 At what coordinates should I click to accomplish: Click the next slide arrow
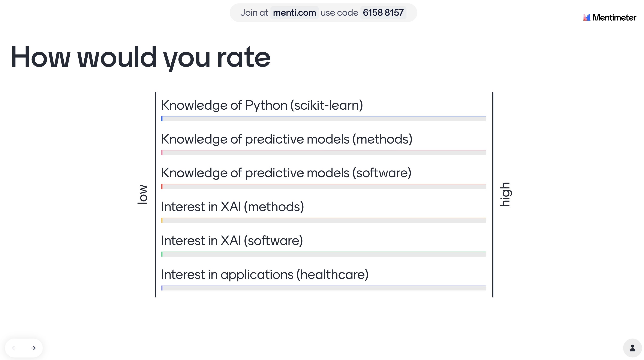33,348
